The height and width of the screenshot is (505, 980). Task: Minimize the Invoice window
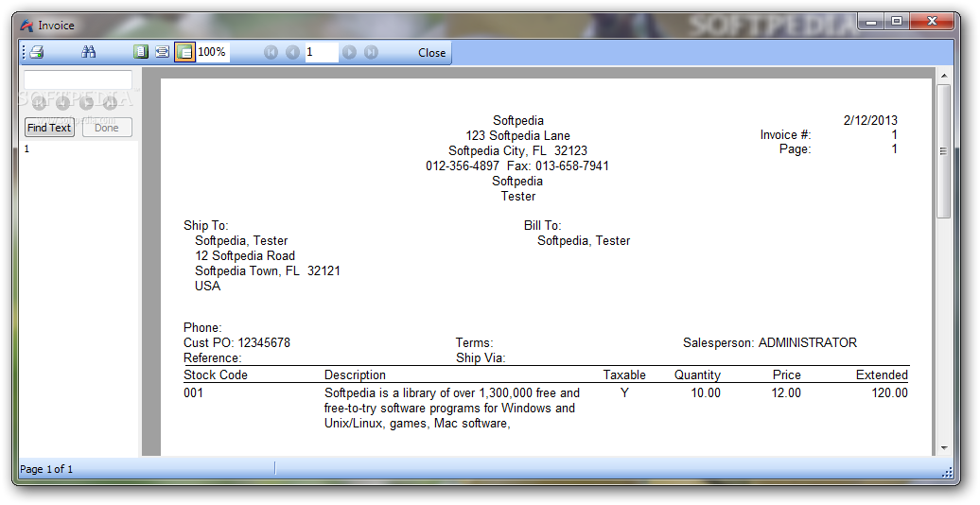(x=871, y=22)
